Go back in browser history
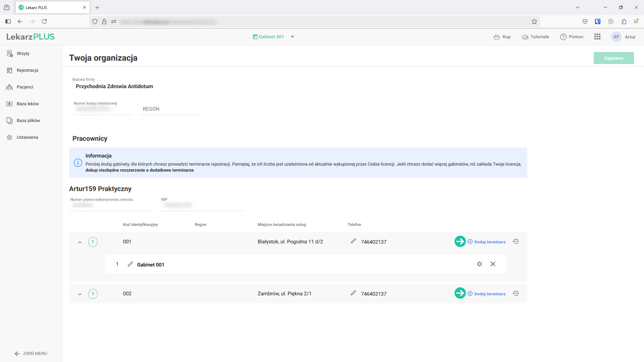 (20, 21)
